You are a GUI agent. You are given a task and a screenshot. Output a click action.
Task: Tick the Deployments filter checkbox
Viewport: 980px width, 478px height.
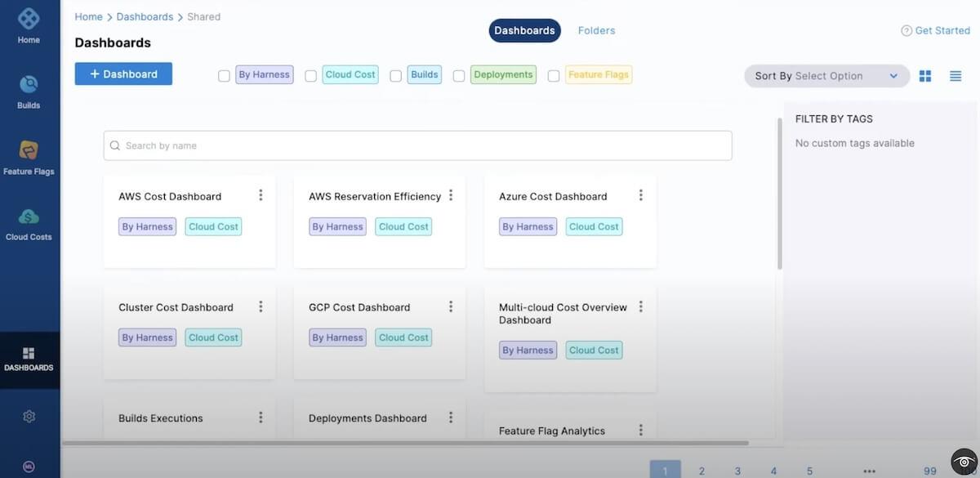tap(459, 76)
